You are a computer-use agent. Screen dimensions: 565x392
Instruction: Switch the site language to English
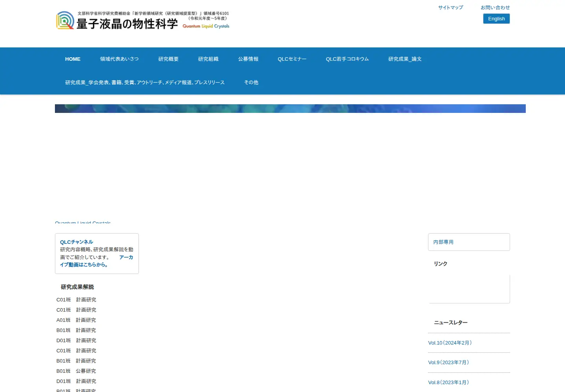pos(496,19)
